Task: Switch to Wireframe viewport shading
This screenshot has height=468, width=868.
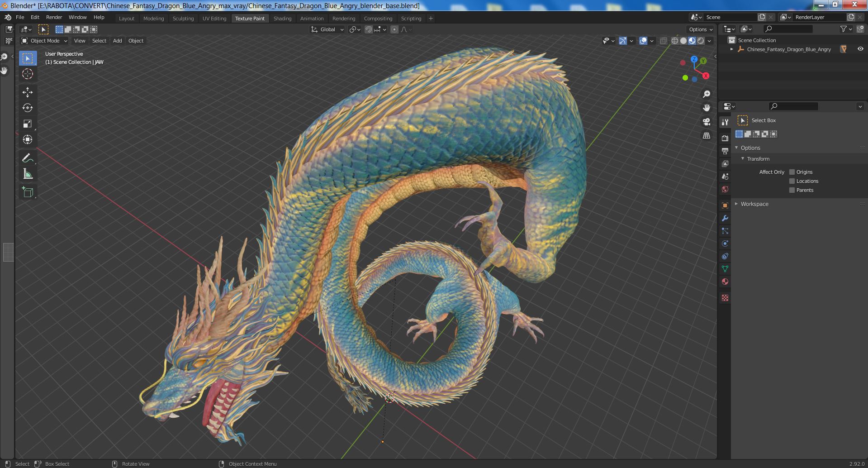Action: (x=675, y=41)
